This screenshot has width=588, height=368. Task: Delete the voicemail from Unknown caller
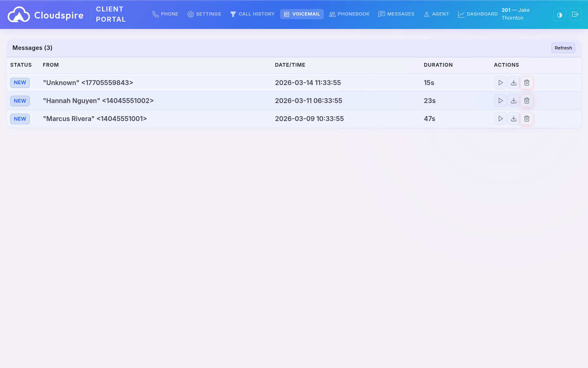pos(526,82)
